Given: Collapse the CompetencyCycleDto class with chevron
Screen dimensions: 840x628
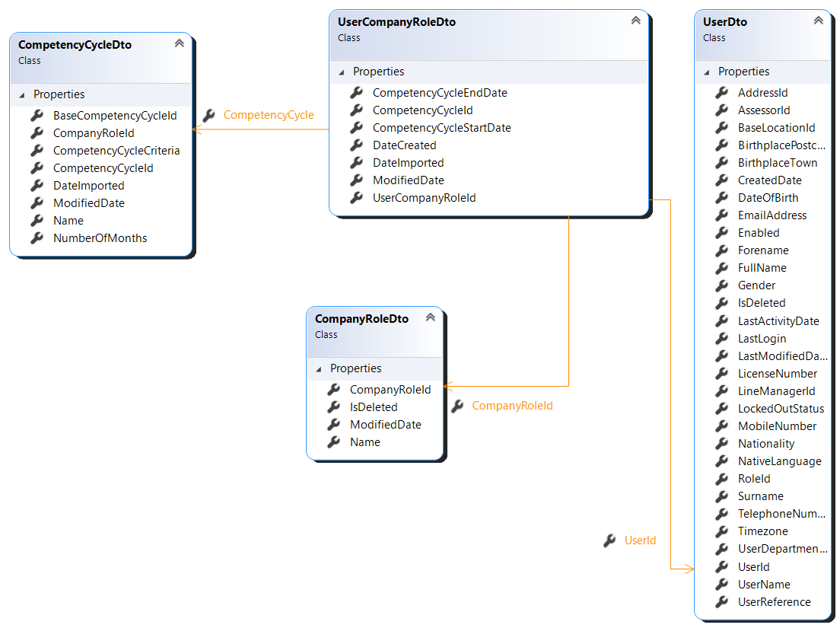Looking at the screenshot, I should [x=180, y=43].
